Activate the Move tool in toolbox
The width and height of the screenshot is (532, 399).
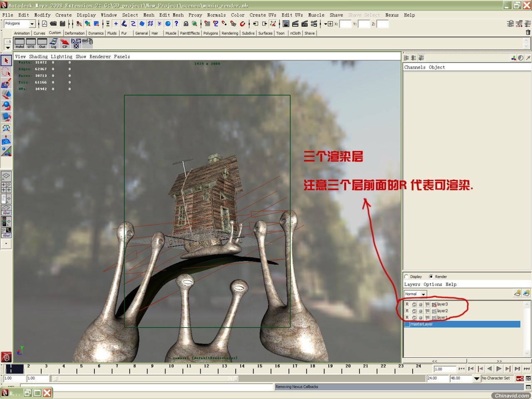6,94
